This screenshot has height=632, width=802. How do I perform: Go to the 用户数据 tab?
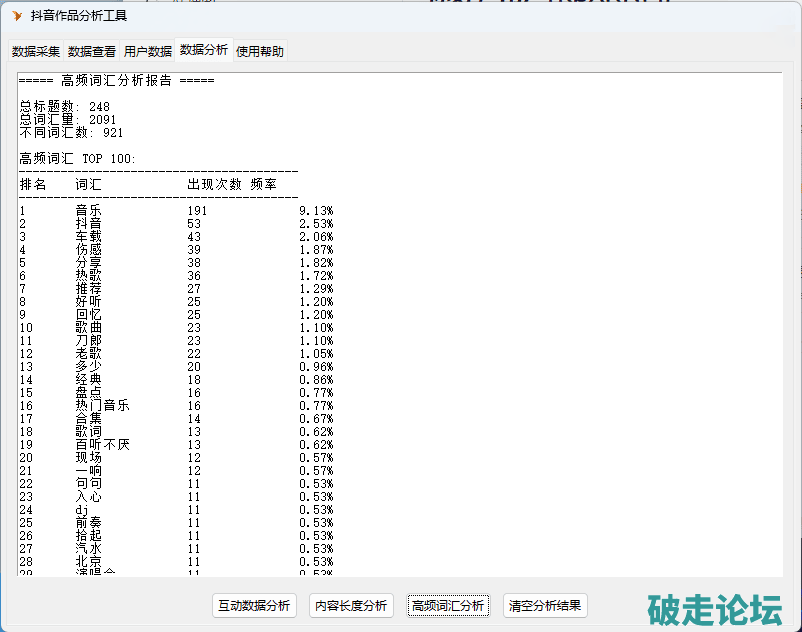pos(148,51)
